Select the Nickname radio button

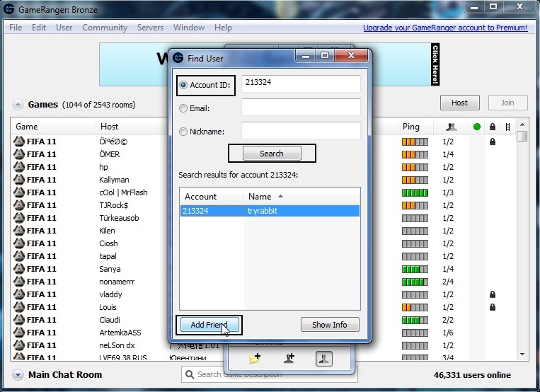[x=183, y=132]
